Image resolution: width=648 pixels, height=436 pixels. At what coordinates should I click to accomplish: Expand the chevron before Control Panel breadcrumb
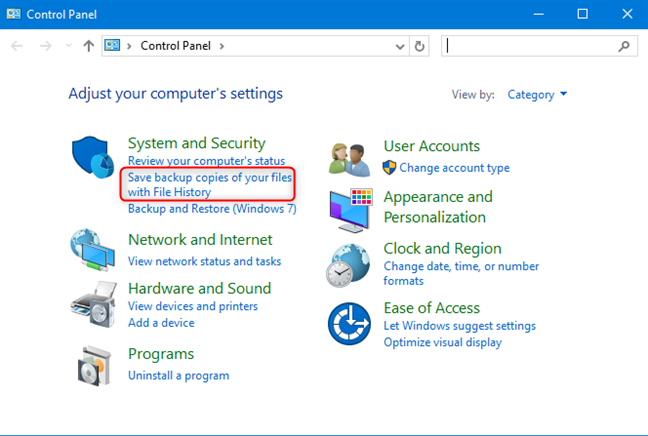(x=129, y=46)
